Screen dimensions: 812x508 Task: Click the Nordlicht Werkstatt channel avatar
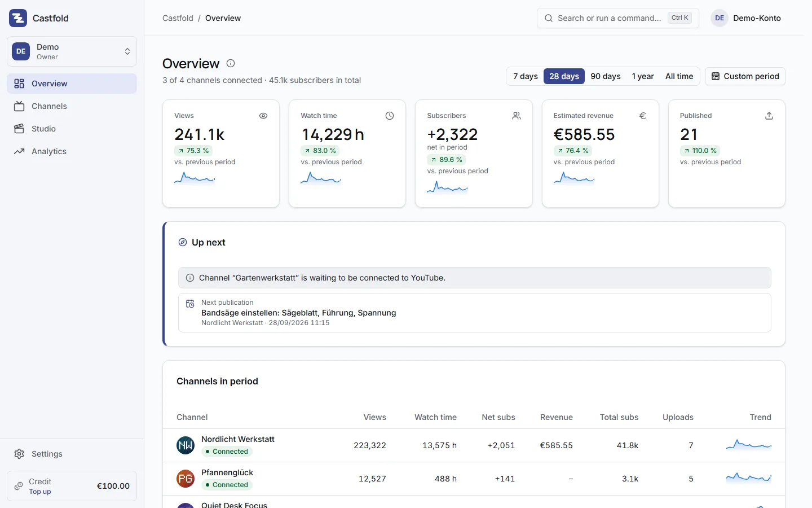[x=186, y=445]
